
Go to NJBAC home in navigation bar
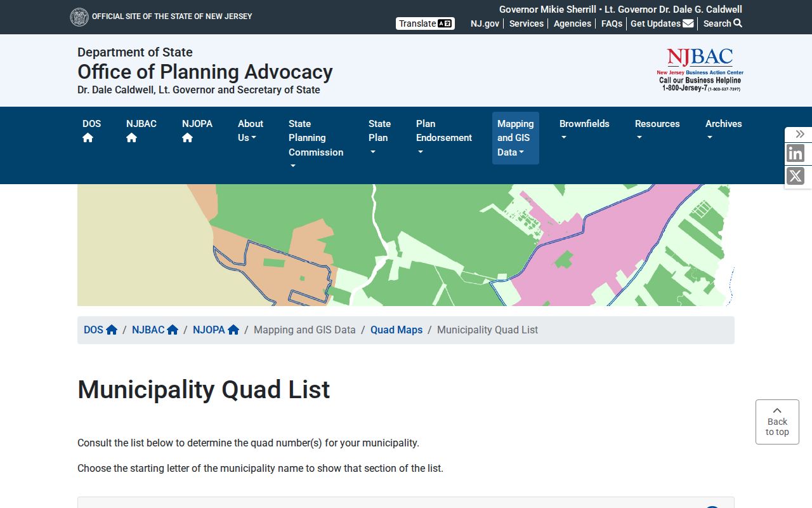point(141,130)
